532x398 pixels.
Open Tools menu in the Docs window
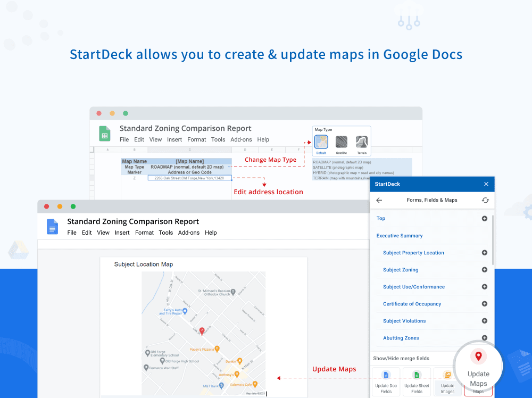[x=166, y=233]
